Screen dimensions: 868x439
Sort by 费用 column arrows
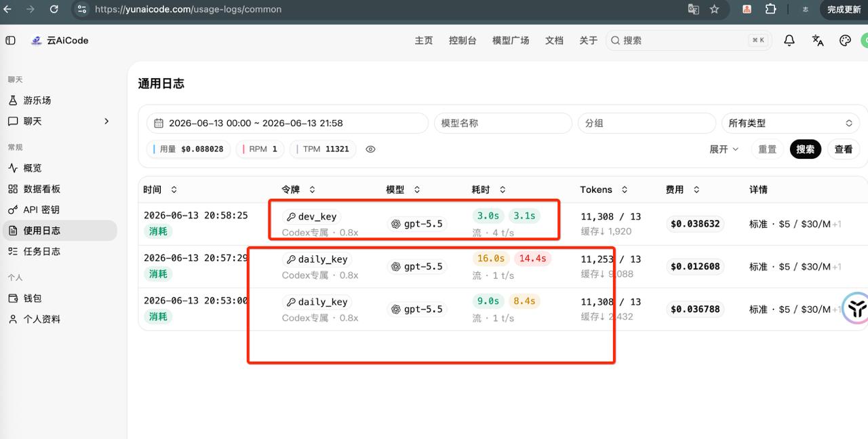(696, 190)
